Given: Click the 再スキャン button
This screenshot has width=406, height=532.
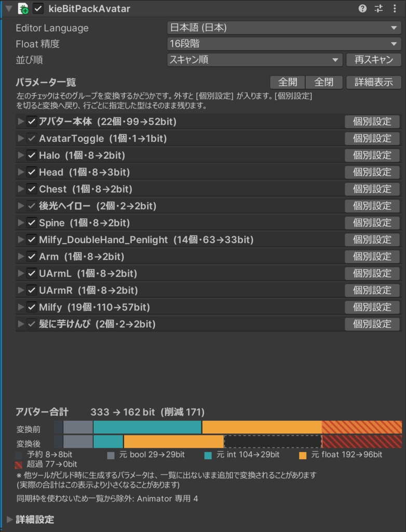Looking at the screenshot, I should tap(374, 60).
